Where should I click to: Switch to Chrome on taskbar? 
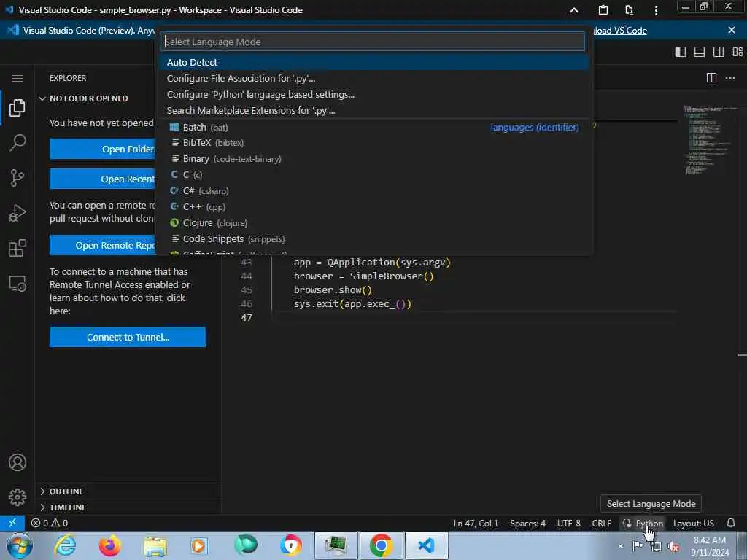(381, 545)
